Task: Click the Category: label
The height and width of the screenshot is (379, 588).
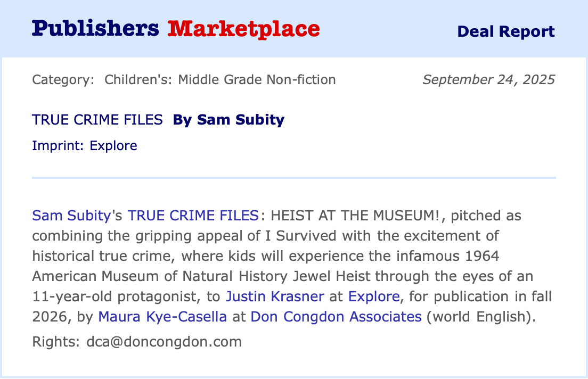Action: pos(63,80)
